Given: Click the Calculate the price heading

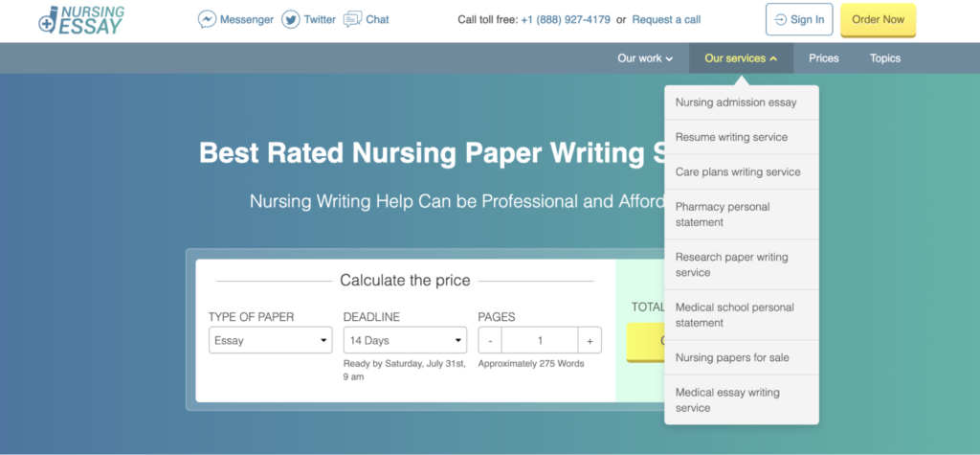Looking at the screenshot, I should coord(405,281).
